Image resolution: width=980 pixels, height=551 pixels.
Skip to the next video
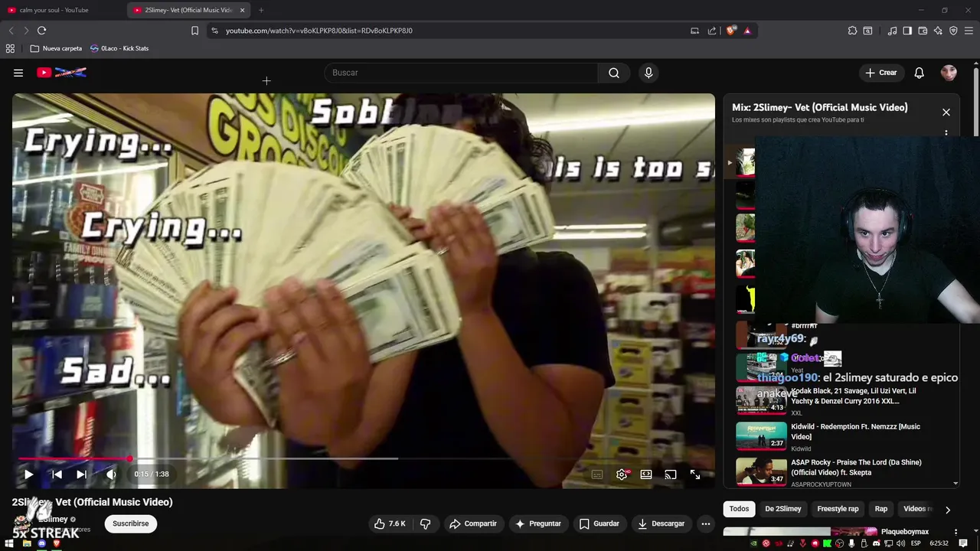tap(81, 474)
